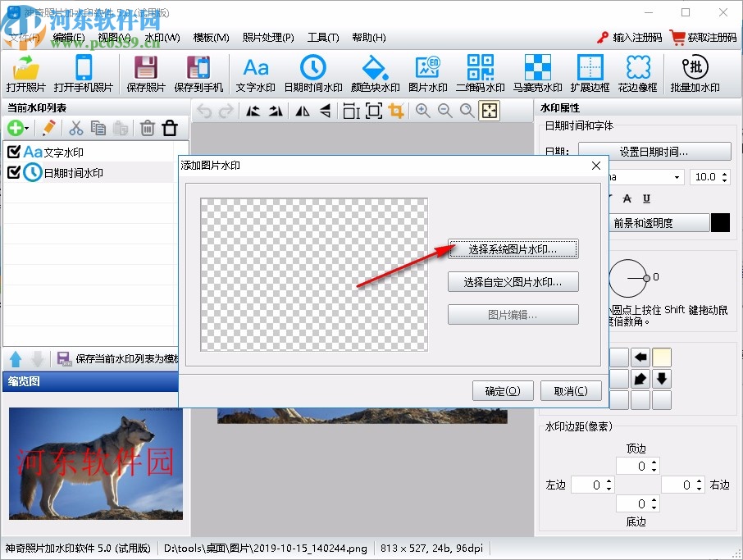
Task: Open the 编辑(E) menu
Action: [x=69, y=38]
